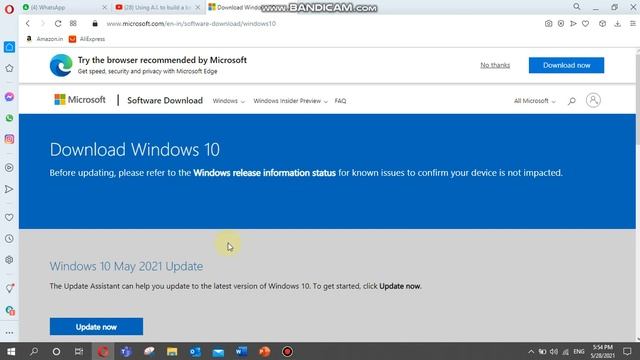
Task: Sign in via the account avatar icon
Action: (593, 100)
